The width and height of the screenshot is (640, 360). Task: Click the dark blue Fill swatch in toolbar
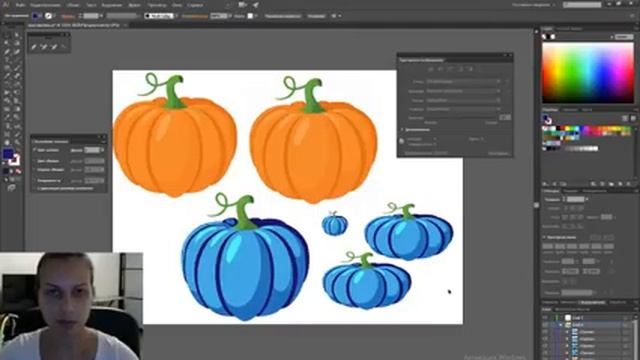7,154
